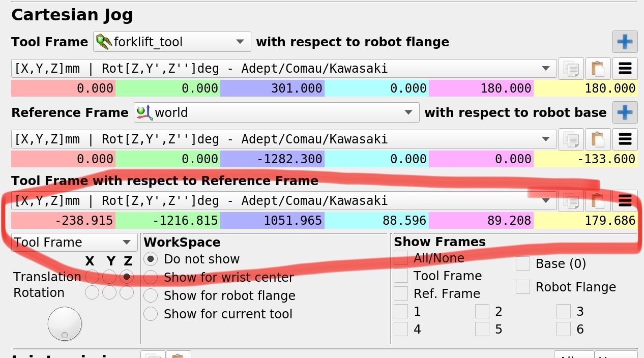Image resolution: width=644 pixels, height=358 pixels.
Task: Select the Rotation Y radio button
Action: [x=109, y=293]
